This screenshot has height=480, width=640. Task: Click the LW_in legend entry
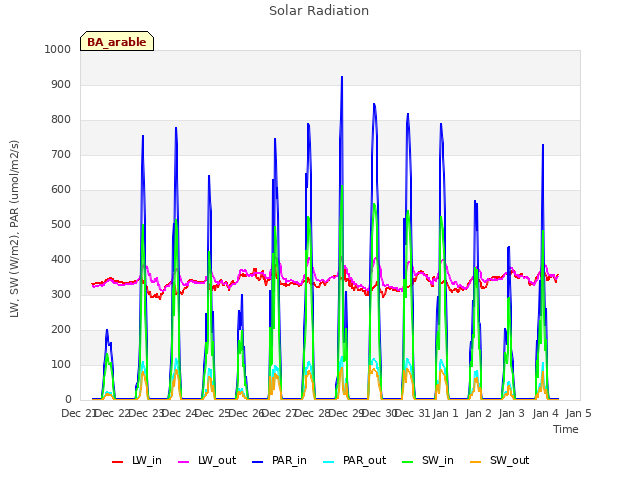[x=137, y=461]
